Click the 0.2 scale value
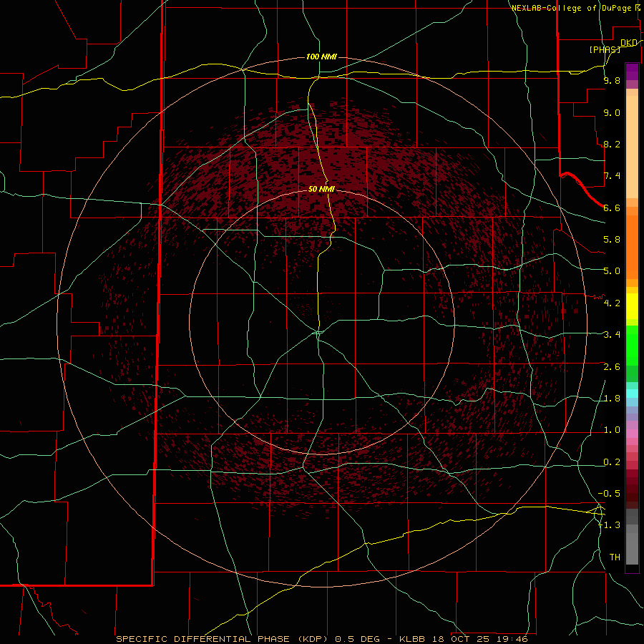Screen dimensions: 644x644 tap(612, 462)
